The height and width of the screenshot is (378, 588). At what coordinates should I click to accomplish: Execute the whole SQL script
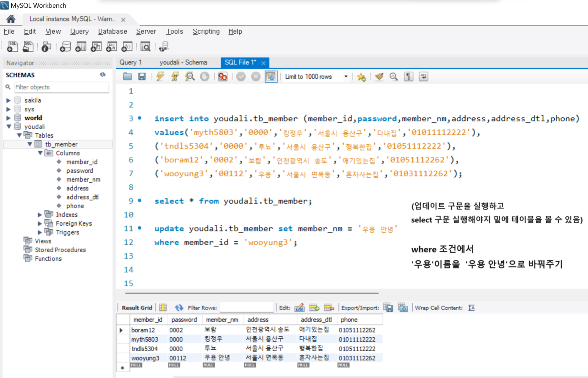tap(160, 77)
